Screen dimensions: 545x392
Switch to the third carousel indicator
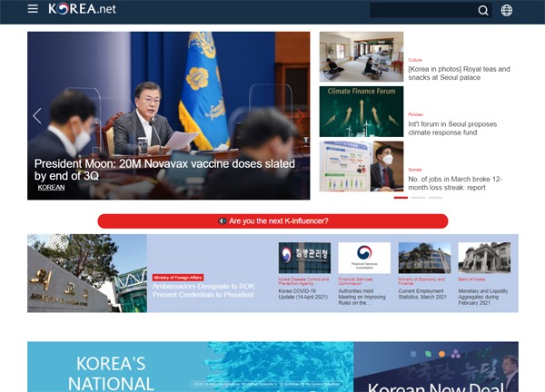pyautogui.click(x=435, y=197)
